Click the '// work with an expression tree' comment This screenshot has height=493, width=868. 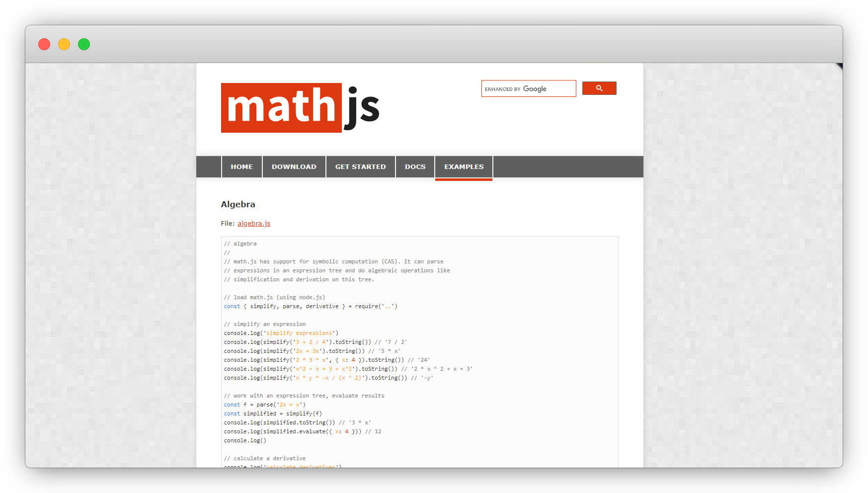click(304, 396)
